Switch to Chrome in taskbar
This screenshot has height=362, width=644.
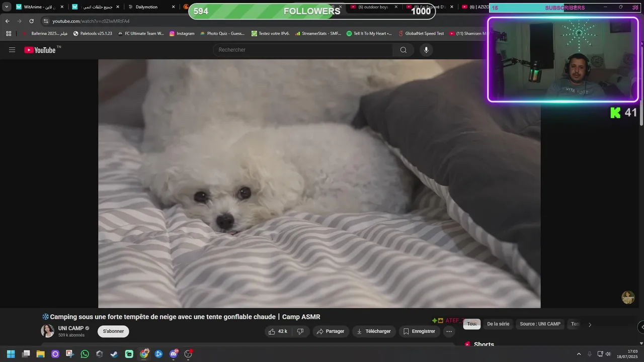click(x=144, y=354)
